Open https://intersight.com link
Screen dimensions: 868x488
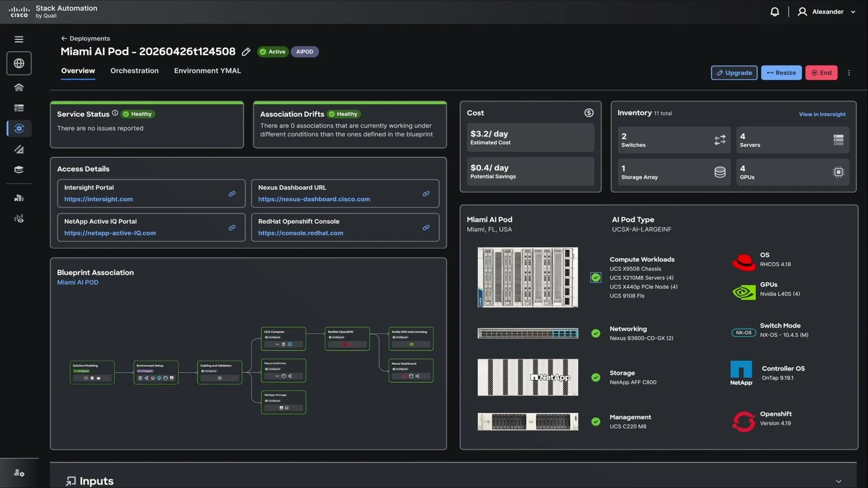coord(98,199)
